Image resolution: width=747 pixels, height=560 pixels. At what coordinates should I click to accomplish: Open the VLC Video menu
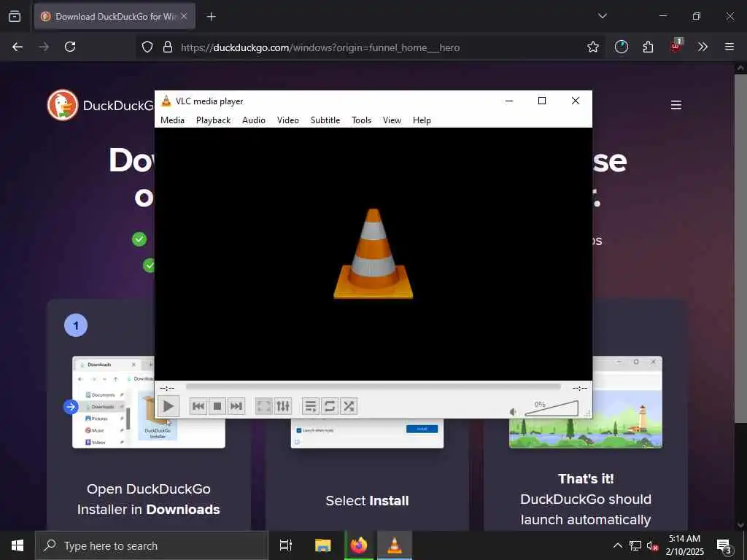coord(287,120)
